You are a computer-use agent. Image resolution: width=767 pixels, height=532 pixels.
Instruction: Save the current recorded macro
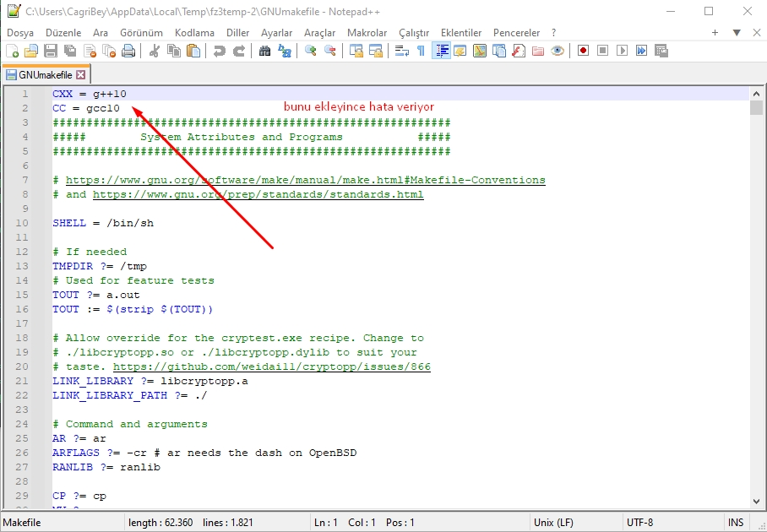point(661,51)
